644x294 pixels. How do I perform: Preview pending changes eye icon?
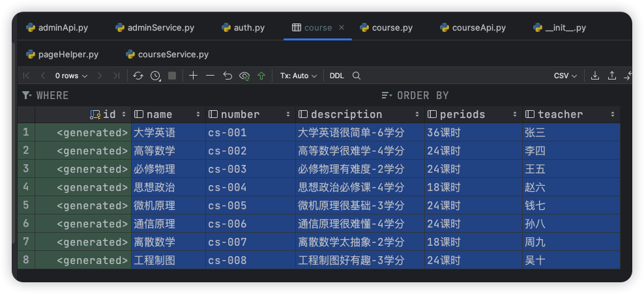245,76
